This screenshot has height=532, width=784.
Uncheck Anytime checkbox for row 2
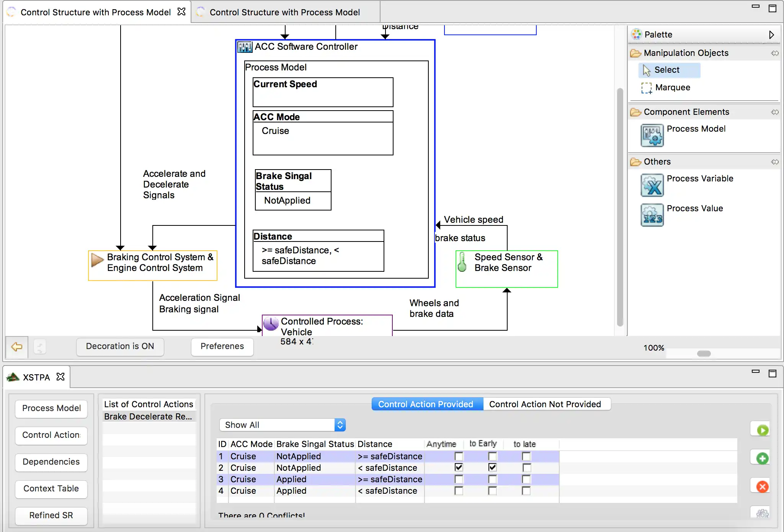coord(459,467)
